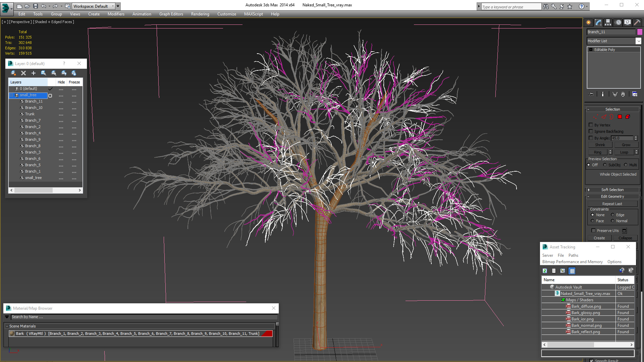Click the Redo arrow icon
Screen dimensions: 644x362
point(55,6)
